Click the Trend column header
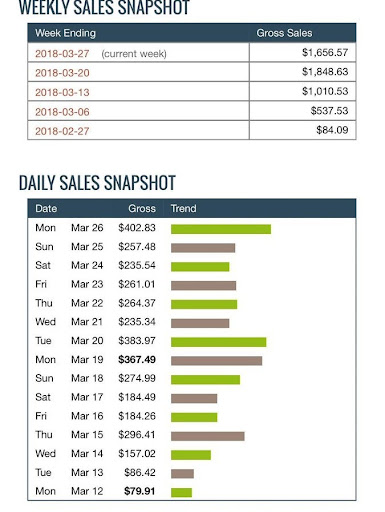Screen dimensions: 385x512 click(x=183, y=209)
